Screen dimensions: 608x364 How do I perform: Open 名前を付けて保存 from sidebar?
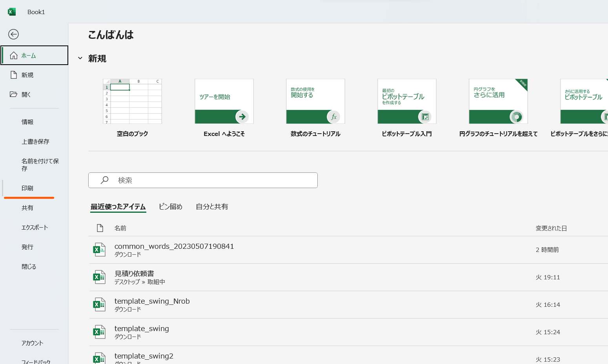39,165
